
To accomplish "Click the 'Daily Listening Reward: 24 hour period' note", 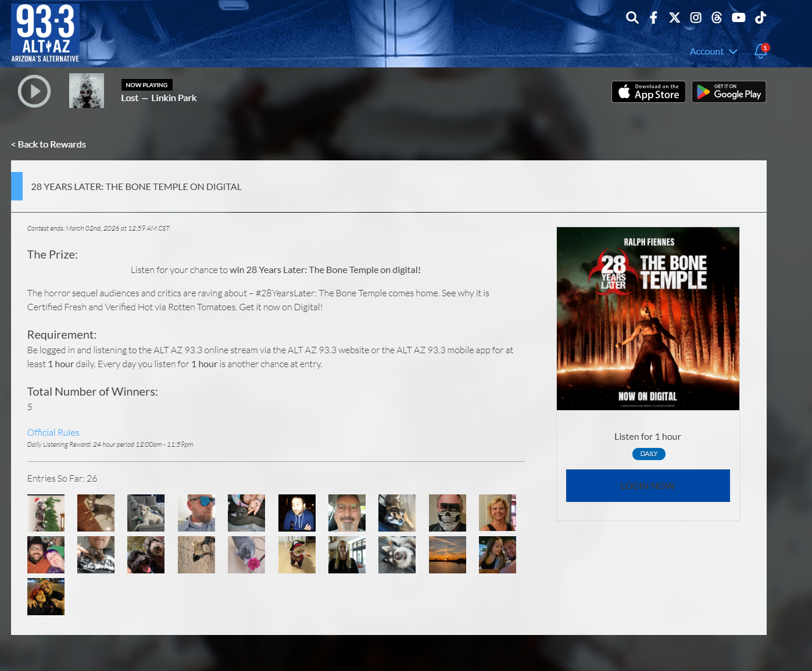I will click(x=110, y=444).
